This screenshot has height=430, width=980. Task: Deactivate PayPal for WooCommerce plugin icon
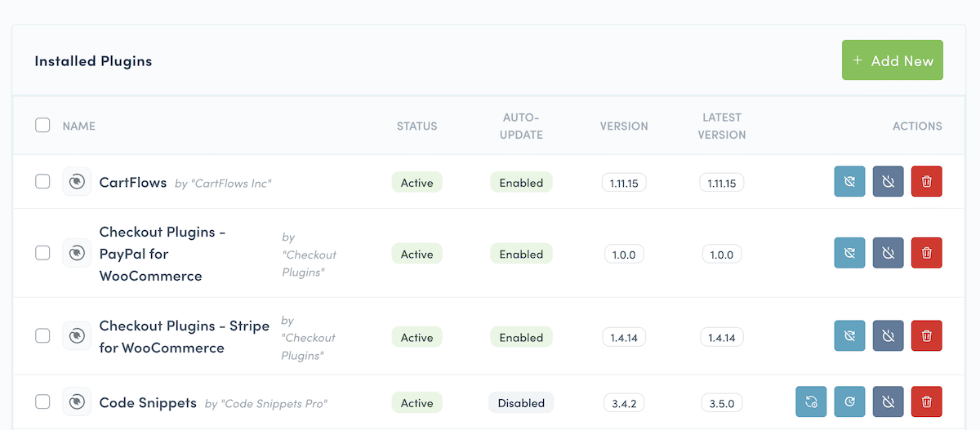tap(888, 253)
